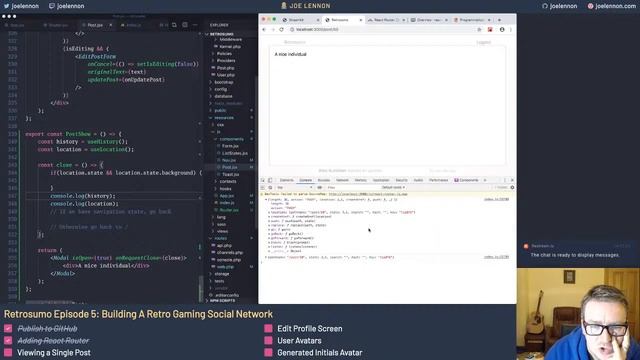Collapse the components folder in Explorer
The height and width of the screenshot is (360, 640).
(231, 139)
